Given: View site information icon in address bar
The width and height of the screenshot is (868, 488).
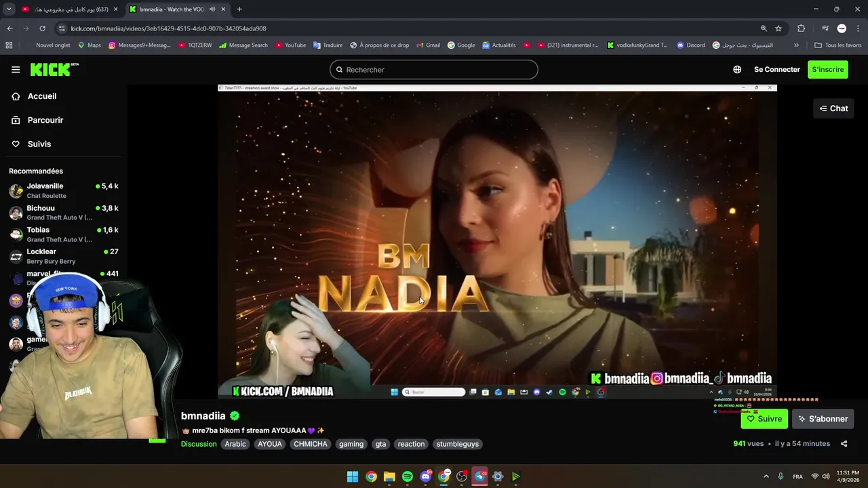Looking at the screenshot, I should pos(62,28).
